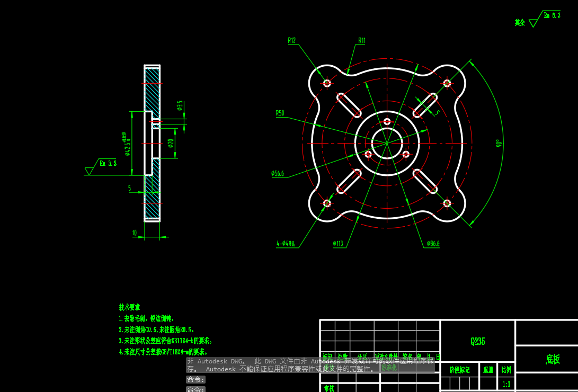Click the non-Autodesk DWG warning message

[310, 365]
